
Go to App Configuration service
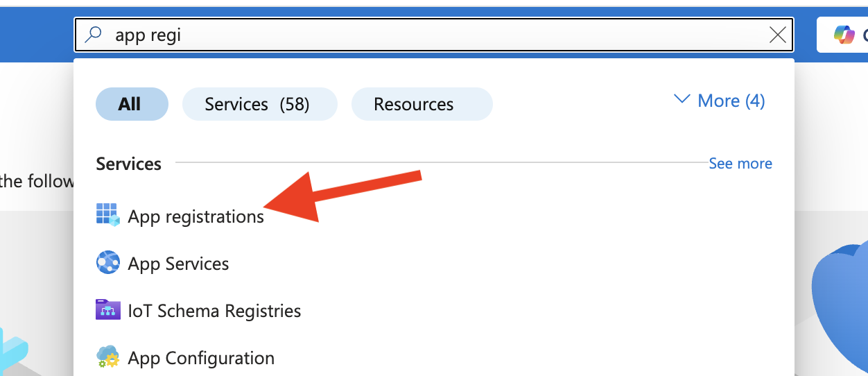point(201,358)
